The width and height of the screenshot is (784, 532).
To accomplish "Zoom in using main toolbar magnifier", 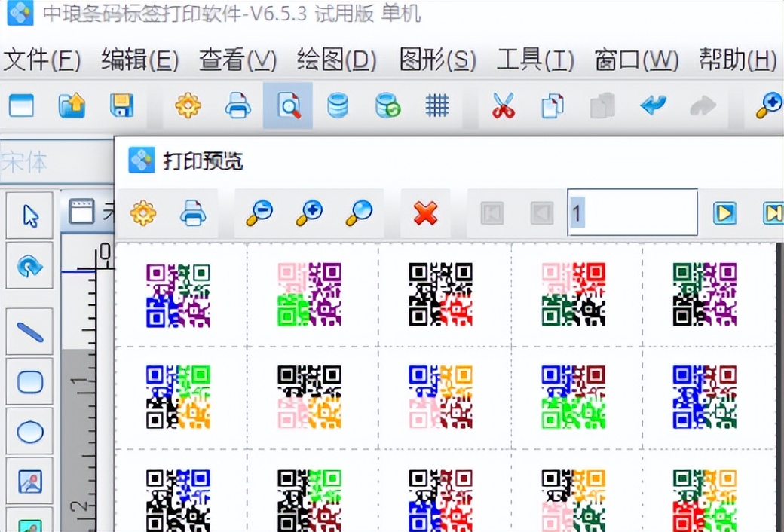I will pyautogui.click(x=768, y=105).
